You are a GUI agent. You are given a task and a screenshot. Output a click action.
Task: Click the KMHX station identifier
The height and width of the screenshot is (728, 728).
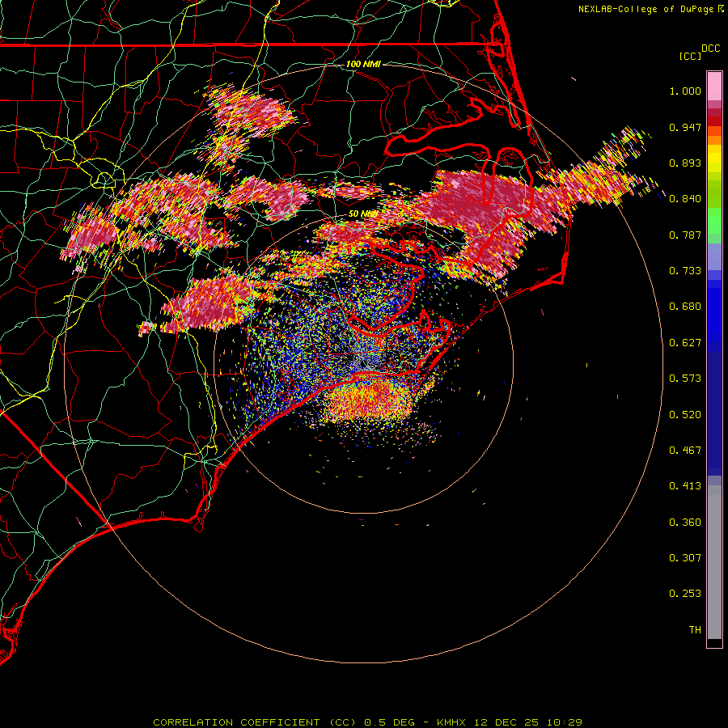coord(451,722)
